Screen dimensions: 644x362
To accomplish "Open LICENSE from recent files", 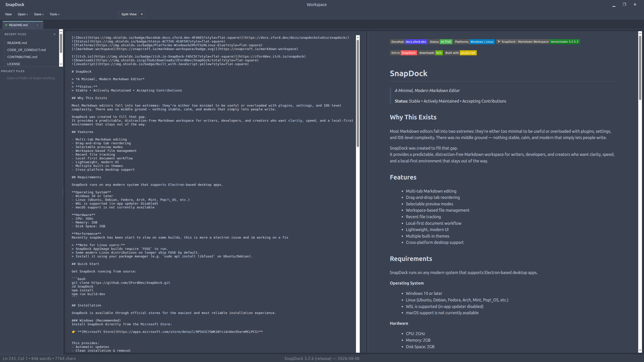I will click(14, 64).
